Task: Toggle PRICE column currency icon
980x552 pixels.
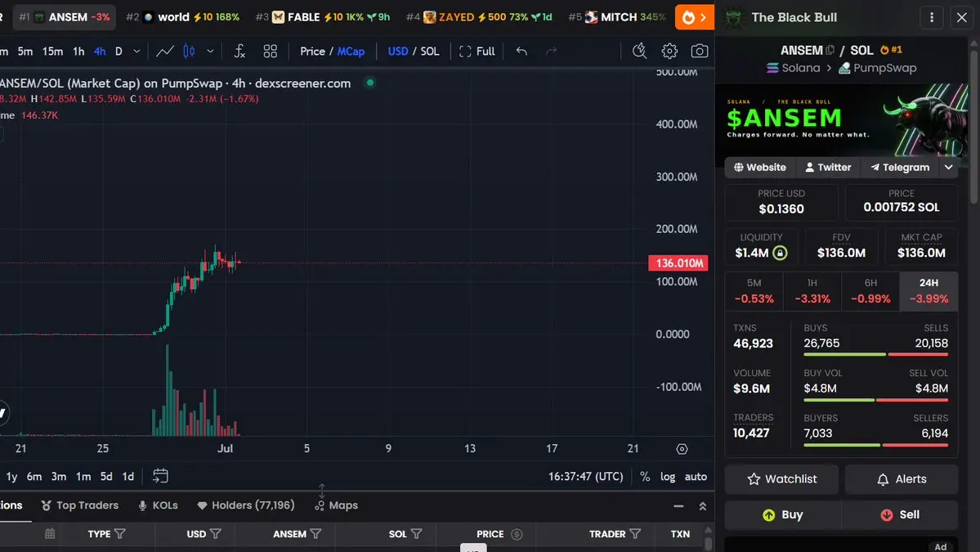Action: coord(517,534)
